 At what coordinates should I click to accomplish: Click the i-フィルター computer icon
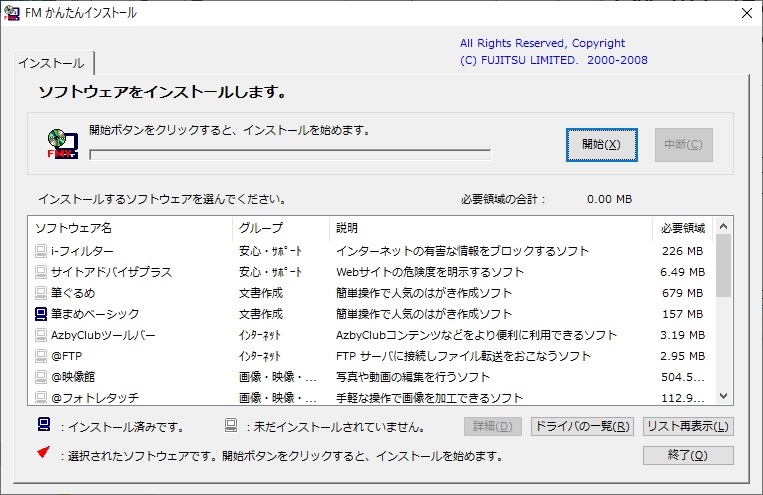(41, 251)
